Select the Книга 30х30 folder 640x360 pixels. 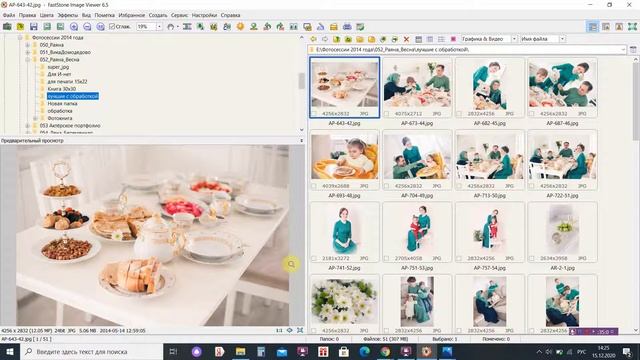click(x=62, y=89)
